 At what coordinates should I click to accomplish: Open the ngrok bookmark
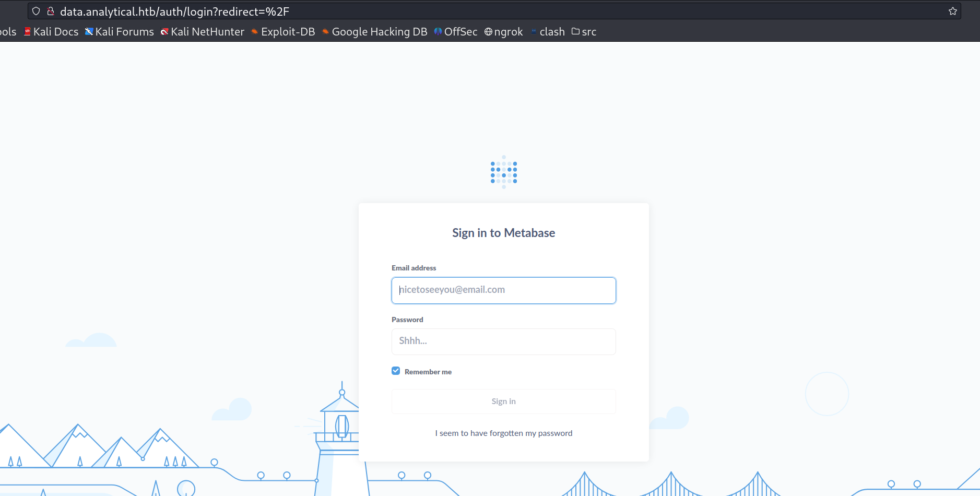[504, 32]
